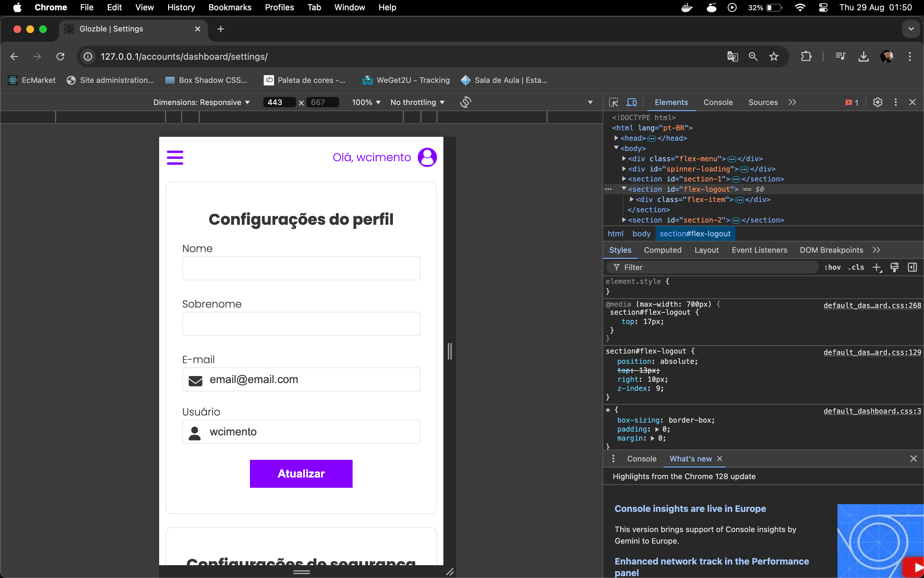Click the error count badge in DevTools

tap(852, 102)
